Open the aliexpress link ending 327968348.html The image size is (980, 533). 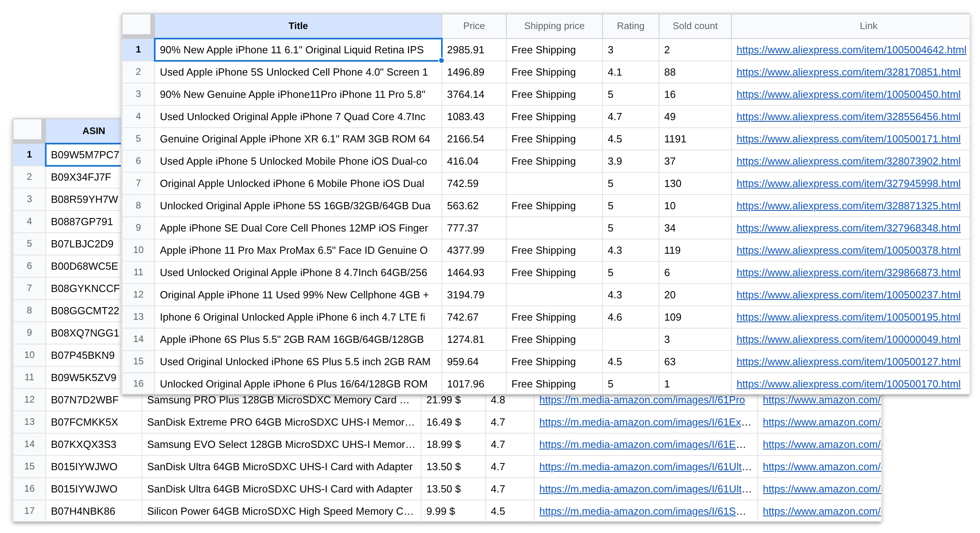click(x=848, y=228)
